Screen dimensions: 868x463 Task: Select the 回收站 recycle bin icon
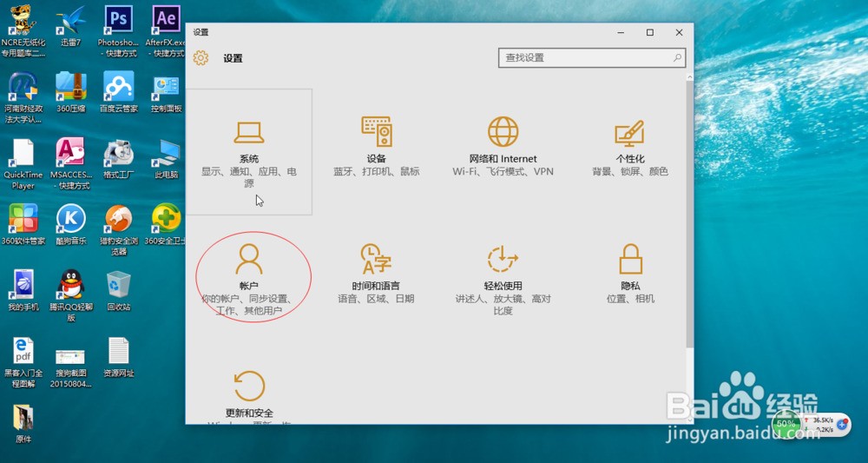[118, 290]
